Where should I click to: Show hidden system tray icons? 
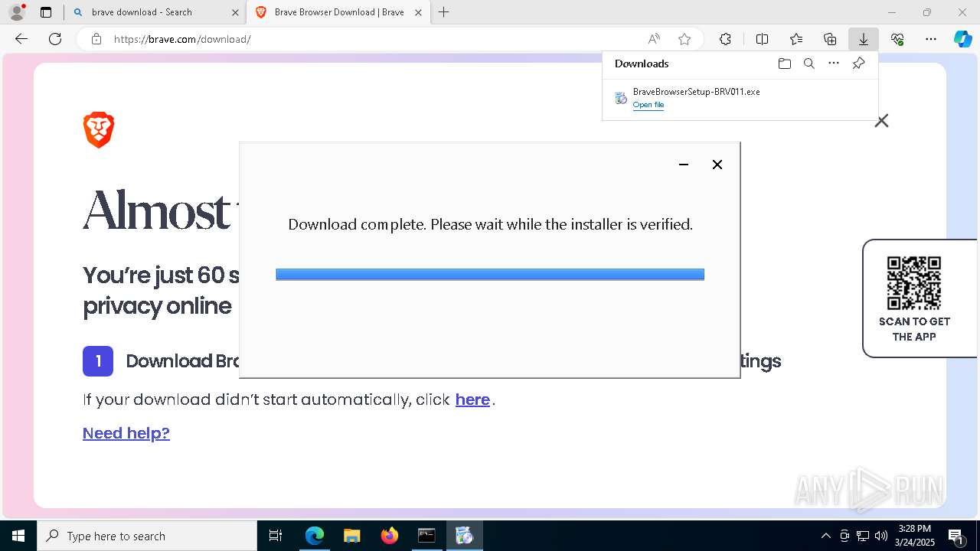coord(825,536)
